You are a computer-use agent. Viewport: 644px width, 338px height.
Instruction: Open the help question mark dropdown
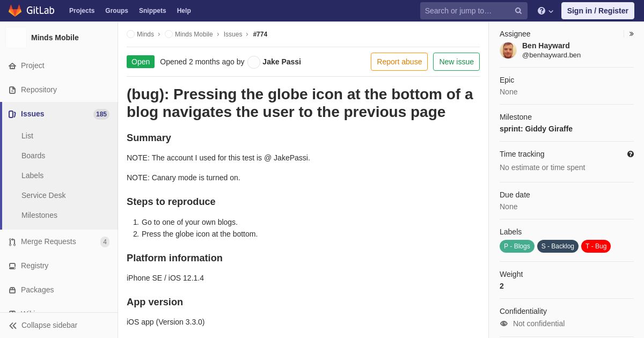(545, 11)
